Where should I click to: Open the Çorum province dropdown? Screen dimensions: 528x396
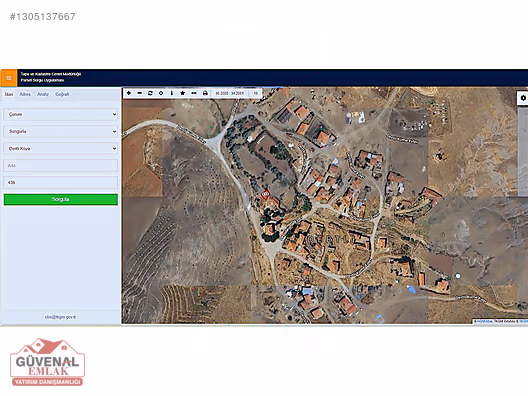tap(61, 114)
